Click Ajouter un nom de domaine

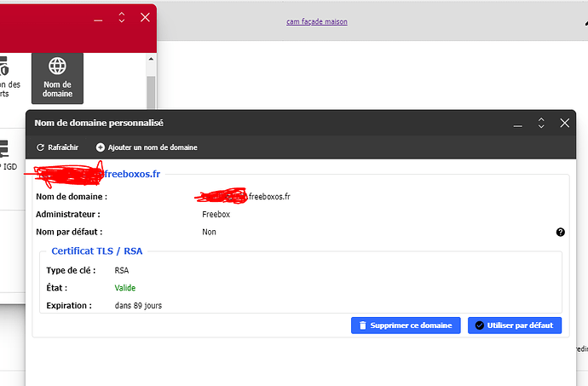point(147,147)
